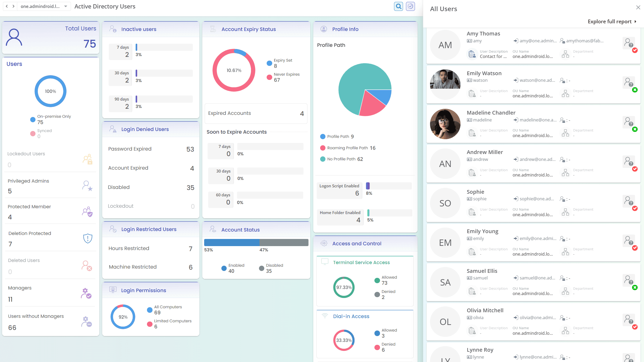644x362 pixels.
Task: Click Madeline Chandler's profile photo
Action: point(445,124)
